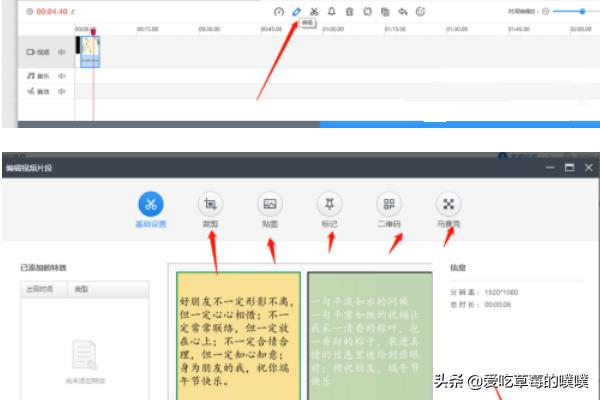Image resolution: width=600 pixels, height=400 pixels.
Task: Open the 裁剪 crop tab
Action: pyautogui.click(x=210, y=210)
